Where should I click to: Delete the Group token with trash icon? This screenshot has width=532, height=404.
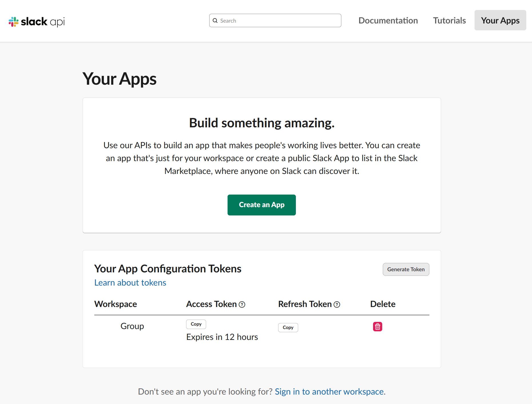378,326
